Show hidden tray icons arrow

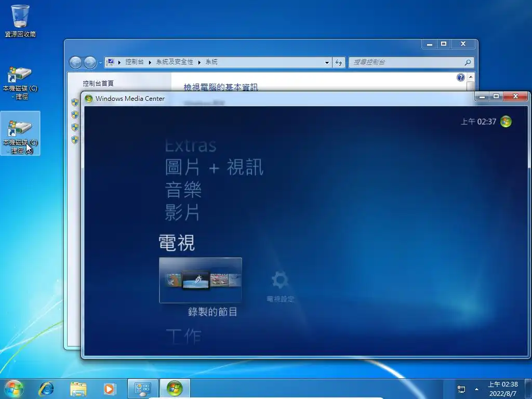pyautogui.click(x=477, y=389)
